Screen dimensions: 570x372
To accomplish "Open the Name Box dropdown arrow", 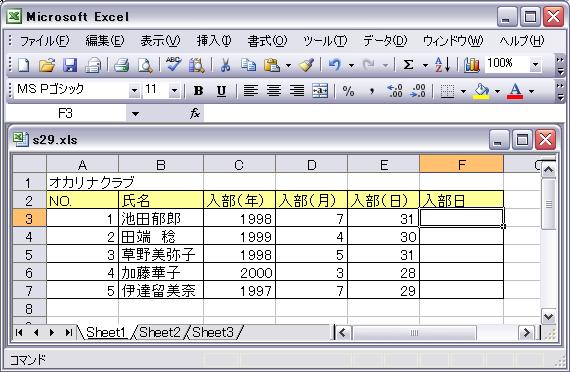I will (135, 114).
